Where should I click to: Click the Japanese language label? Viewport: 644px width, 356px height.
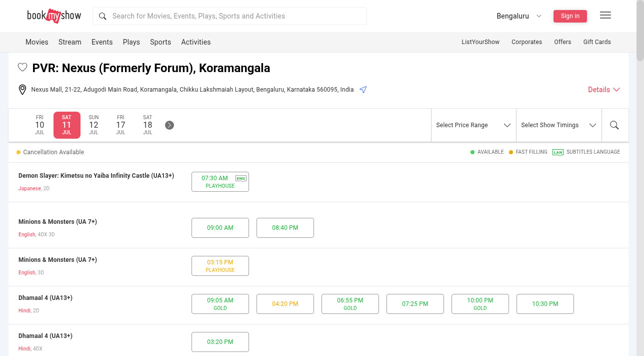tap(29, 189)
